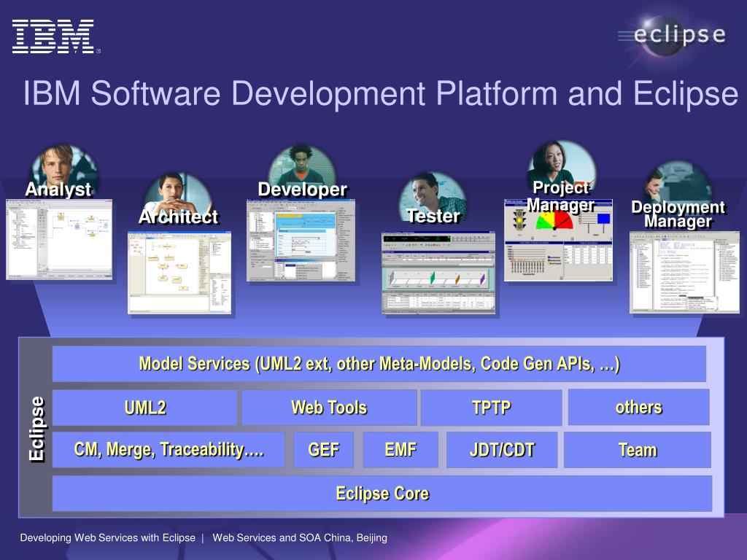The image size is (747, 560).
Task: Click the slide title text
Action: pos(380,93)
